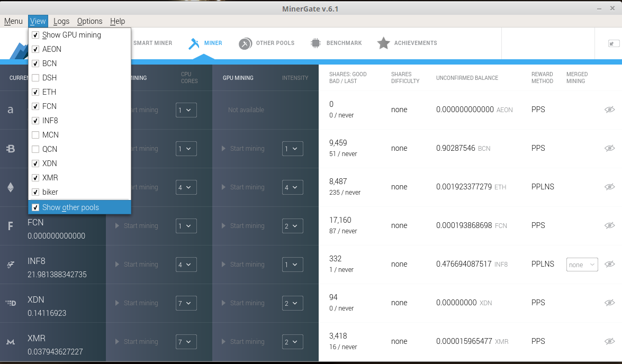
Task: Click the Ethereum diamond icon
Action: pos(11,187)
